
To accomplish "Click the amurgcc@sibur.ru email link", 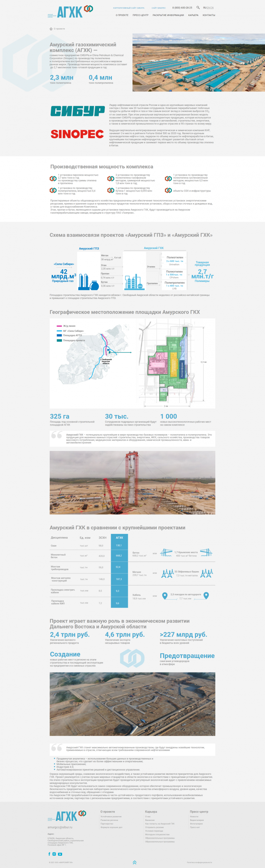I will coord(60,827).
